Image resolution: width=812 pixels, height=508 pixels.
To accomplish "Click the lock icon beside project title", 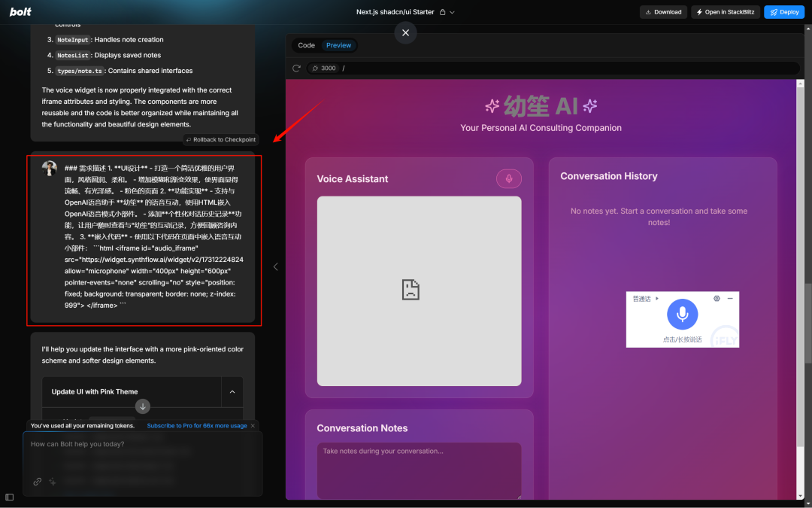I will [x=442, y=12].
